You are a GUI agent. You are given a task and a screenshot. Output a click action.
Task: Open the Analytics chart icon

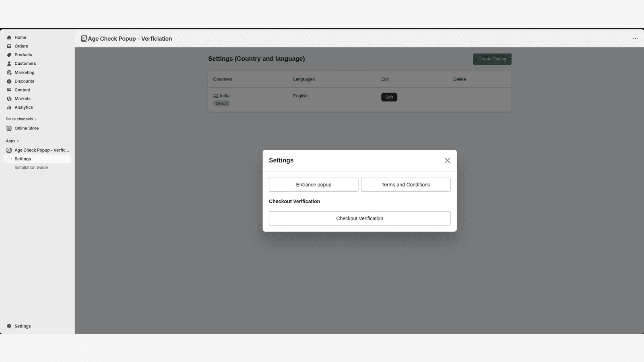click(x=9, y=107)
